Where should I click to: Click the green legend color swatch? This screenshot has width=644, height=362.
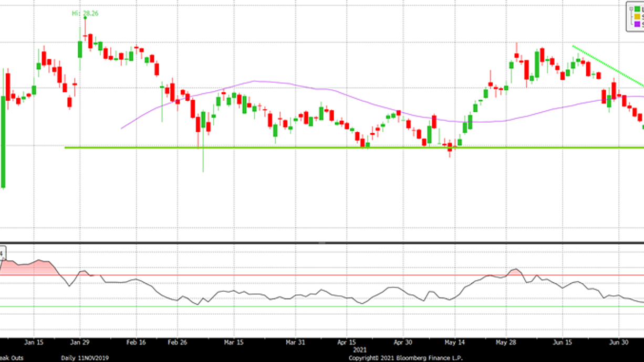pos(638,9)
